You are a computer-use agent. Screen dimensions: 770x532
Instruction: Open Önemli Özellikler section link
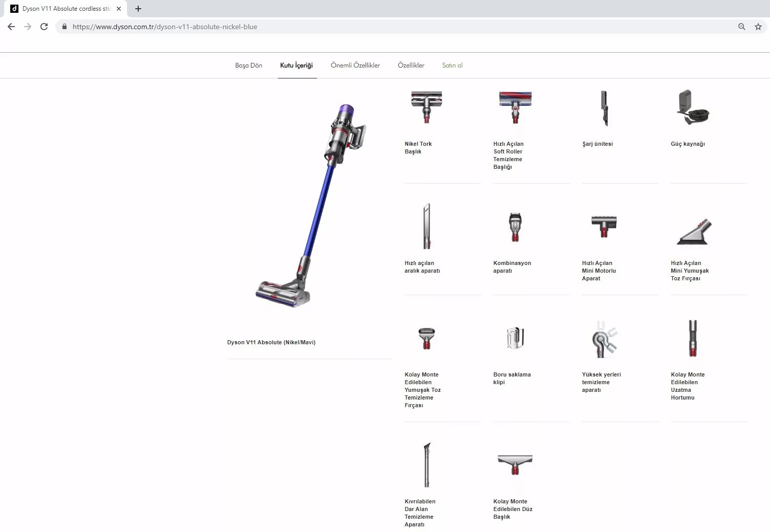click(x=355, y=65)
